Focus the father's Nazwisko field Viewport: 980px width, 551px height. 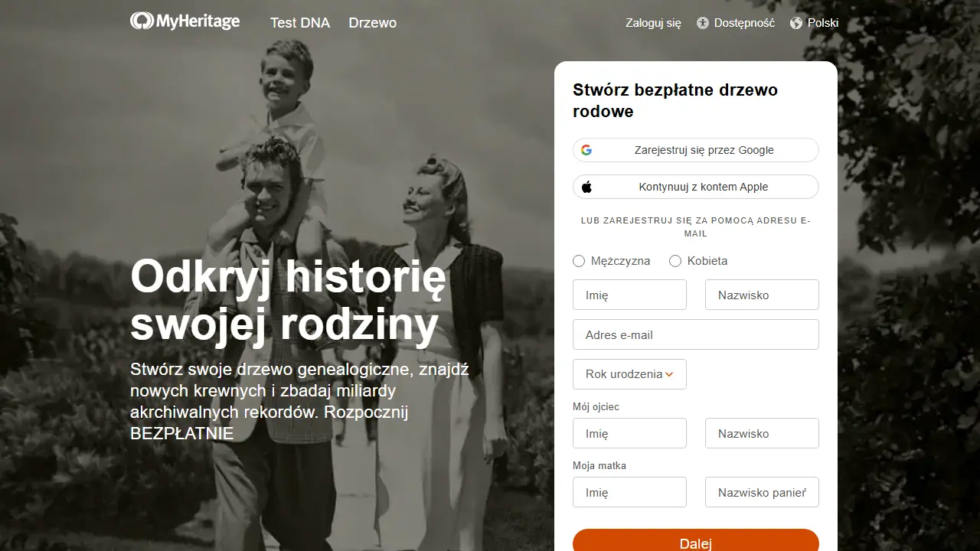(x=762, y=433)
